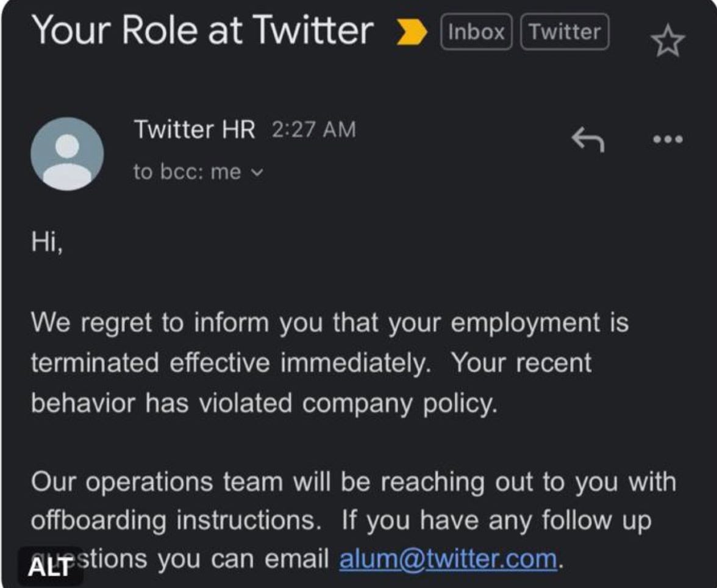Click the "Our operations team" sentence line
The width and height of the screenshot is (717, 588).
point(354,482)
